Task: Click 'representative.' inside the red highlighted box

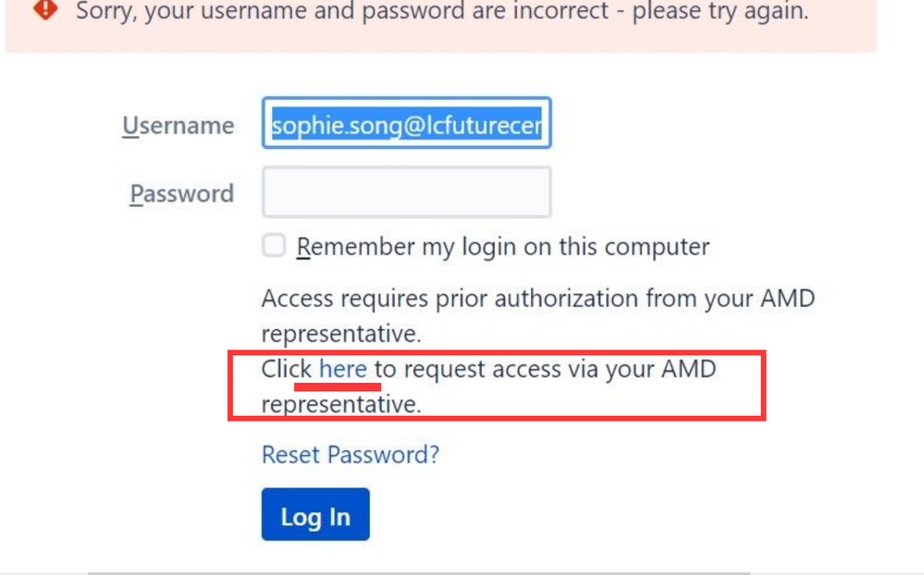Action: click(x=342, y=404)
